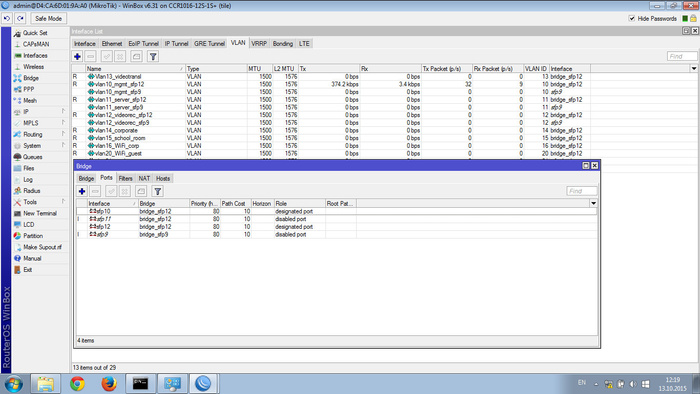
Task: Switch to Bridge tab in Bridge window
Action: pos(86,178)
